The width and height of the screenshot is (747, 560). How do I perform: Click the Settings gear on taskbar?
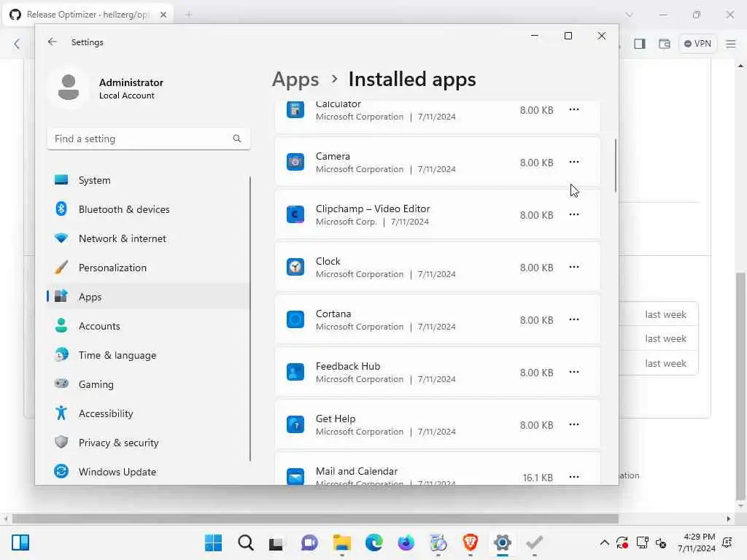[x=502, y=542]
